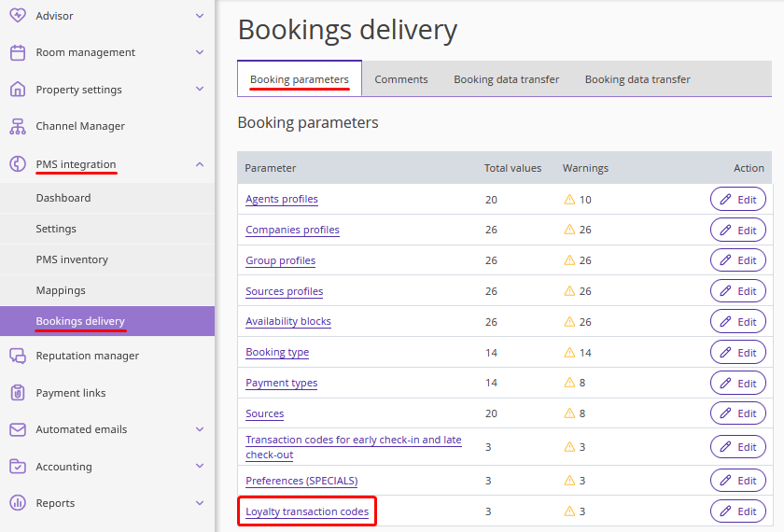Edit the Loyalty transaction codes parameter
This screenshot has height=532, width=784.
click(x=738, y=511)
